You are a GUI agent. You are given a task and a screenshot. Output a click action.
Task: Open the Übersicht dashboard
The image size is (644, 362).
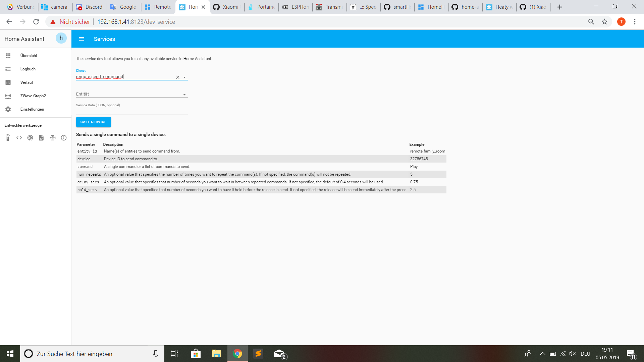click(29, 55)
